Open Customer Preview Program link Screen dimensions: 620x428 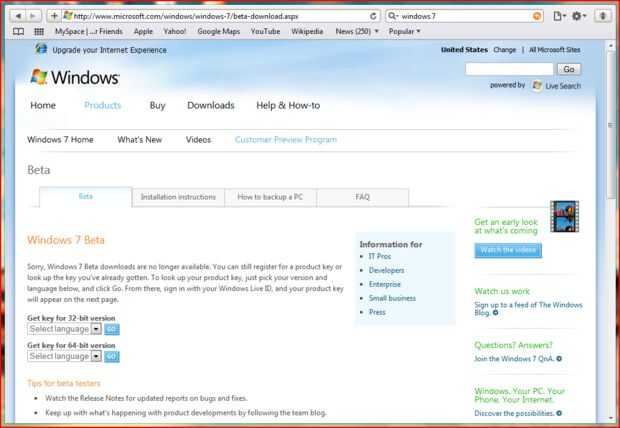[x=286, y=140]
